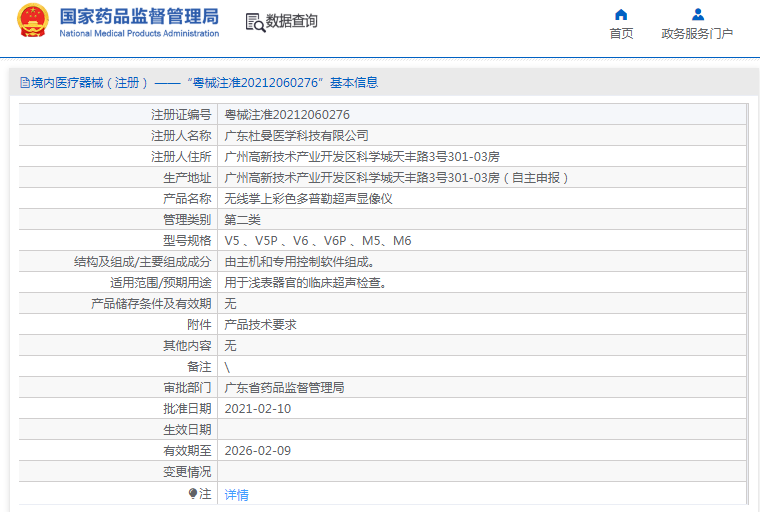760x512 pixels.
Task: Click the lightbulb icon beside 注
Action: pos(193,494)
